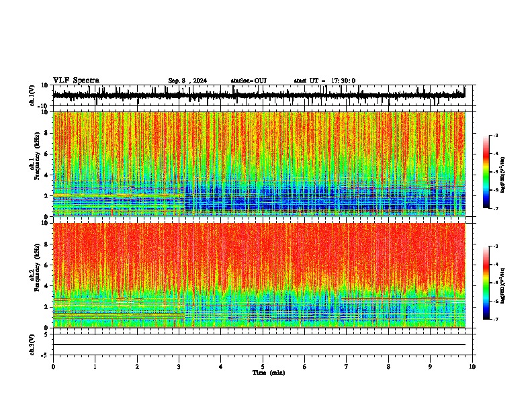
Task: Click the ch.2 color bar log(PSD) unit label
Action: pyautogui.click(x=503, y=285)
